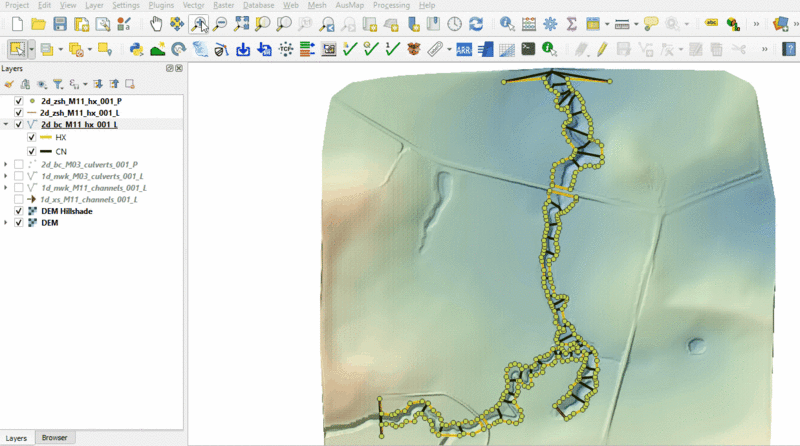Uncheck the 2d_zsh_M11_hx_001_P layer checkbox
The image size is (800, 446).
pyautogui.click(x=19, y=101)
